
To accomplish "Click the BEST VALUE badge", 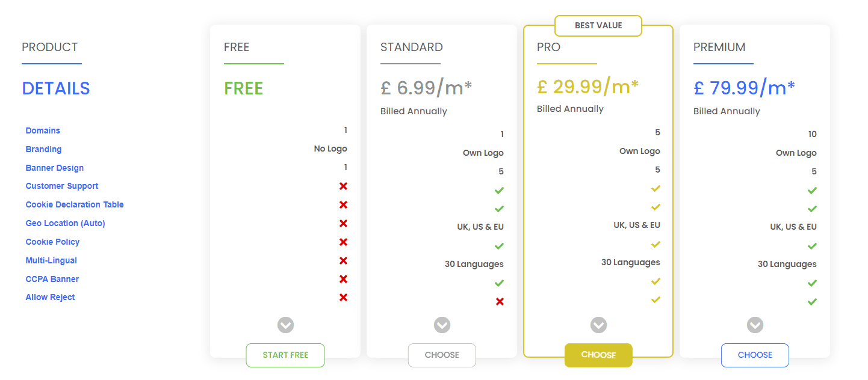I will pyautogui.click(x=598, y=25).
